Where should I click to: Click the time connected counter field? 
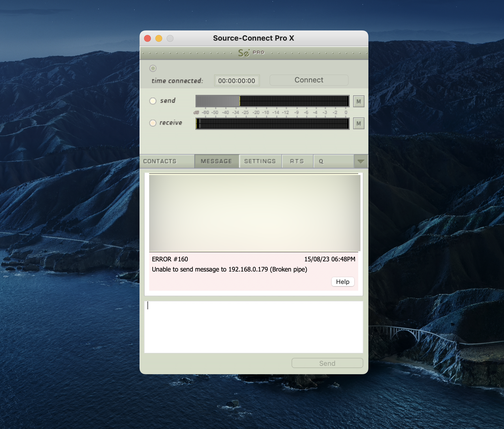(237, 81)
